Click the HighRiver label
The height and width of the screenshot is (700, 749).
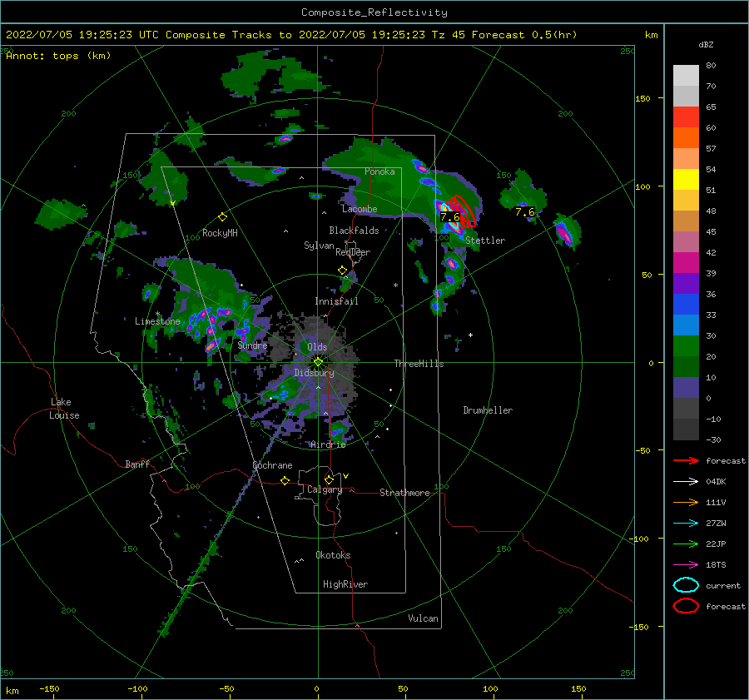tap(345, 584)
